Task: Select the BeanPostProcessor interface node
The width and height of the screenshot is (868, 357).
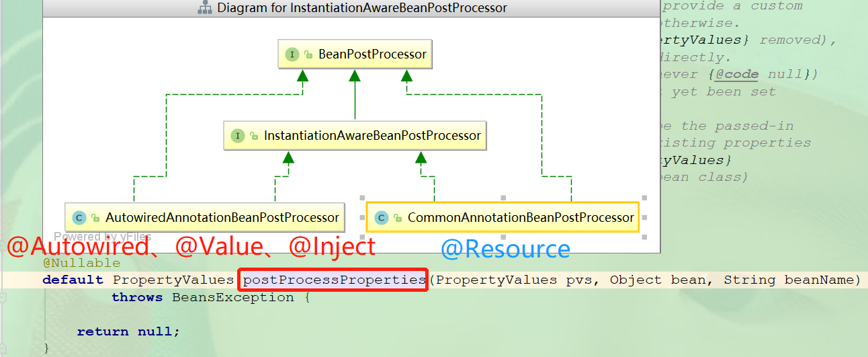Action: (x=355, y=54)
